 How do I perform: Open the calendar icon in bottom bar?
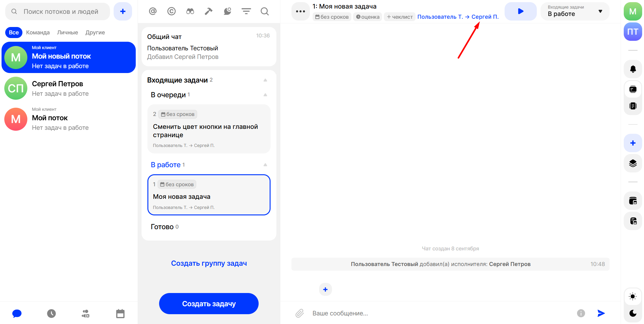pyautogui.click(x=120, y=313)
